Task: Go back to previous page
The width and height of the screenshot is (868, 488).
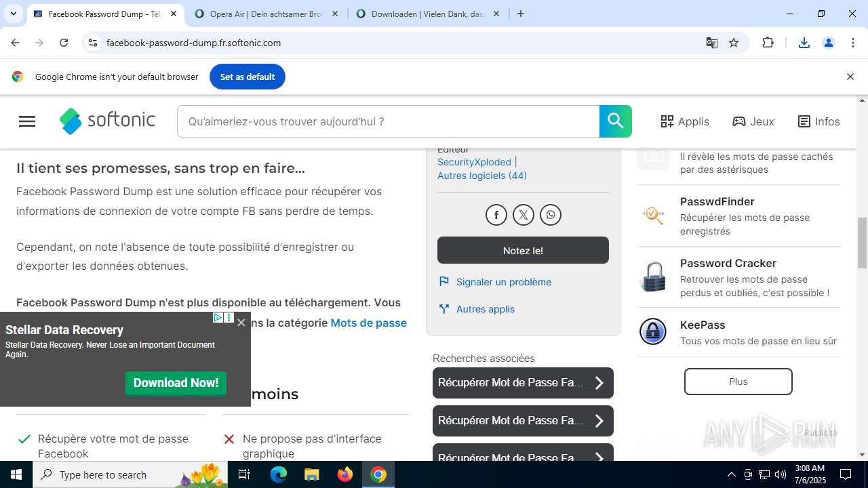Action: 15,43
